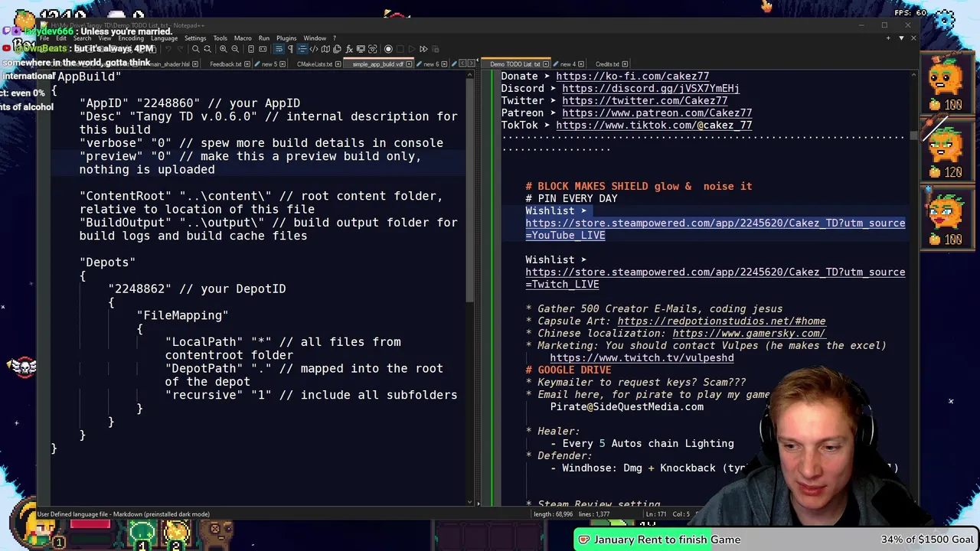
Task: Open the redpotionstudios.net capsule art link
Action: (x=721, y=321)
